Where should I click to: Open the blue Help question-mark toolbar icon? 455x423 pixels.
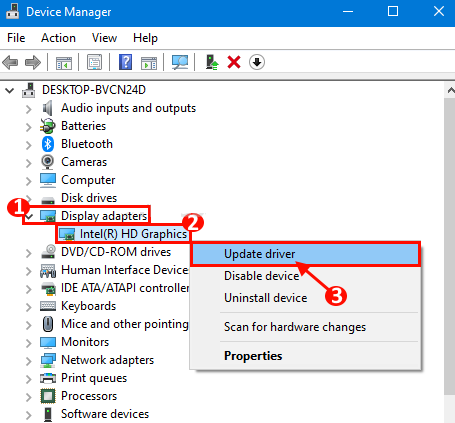click(125, 62)
